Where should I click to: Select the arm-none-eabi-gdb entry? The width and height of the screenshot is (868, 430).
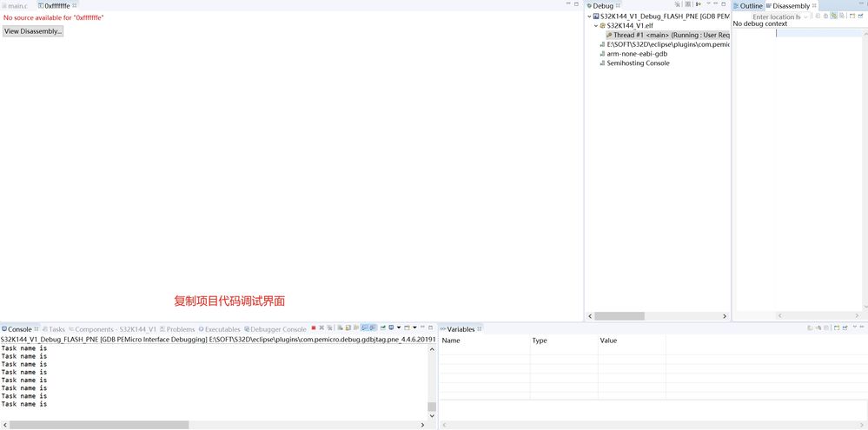tap(633, 54)
